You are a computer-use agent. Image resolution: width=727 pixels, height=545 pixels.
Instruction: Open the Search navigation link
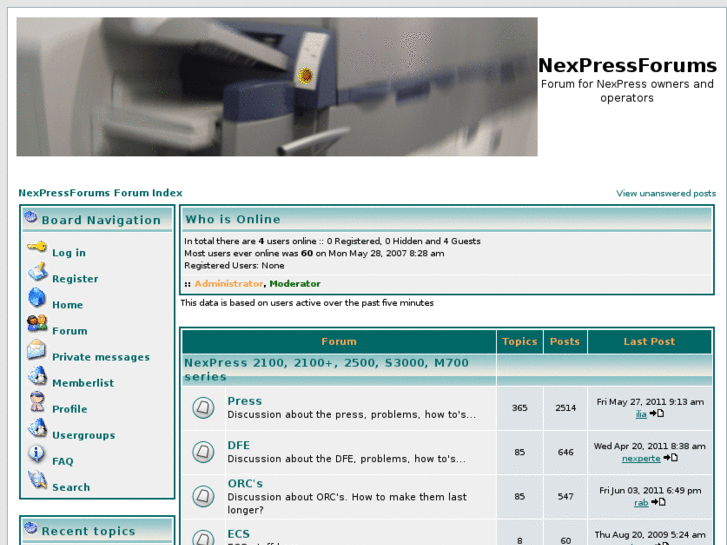coord(71,487)
